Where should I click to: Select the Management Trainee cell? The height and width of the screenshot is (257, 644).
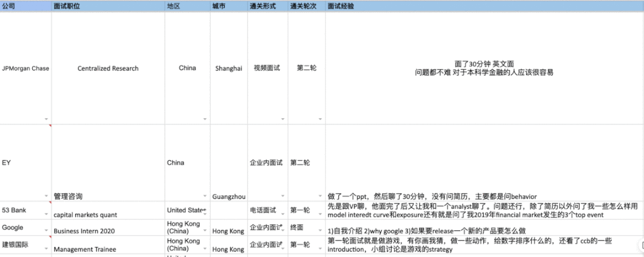click(x=108, y=245)
